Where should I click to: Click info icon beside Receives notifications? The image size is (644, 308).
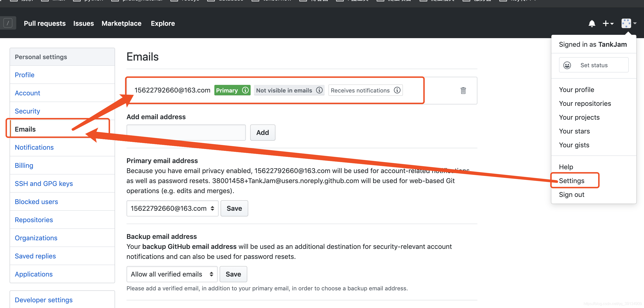[397, 90]
